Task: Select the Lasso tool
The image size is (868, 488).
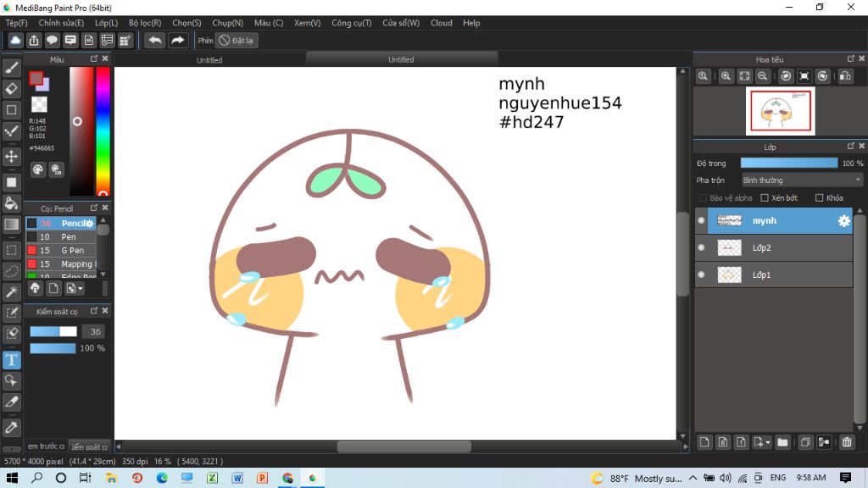Action: 12,271
